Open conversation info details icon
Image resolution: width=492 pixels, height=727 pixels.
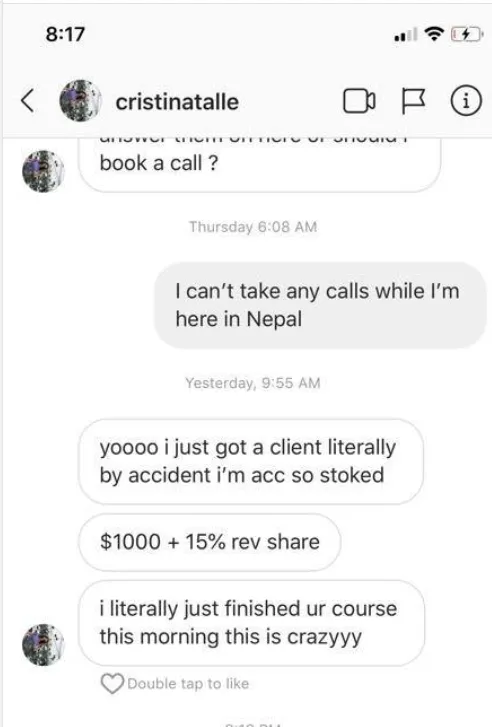[x=466, y=101]
